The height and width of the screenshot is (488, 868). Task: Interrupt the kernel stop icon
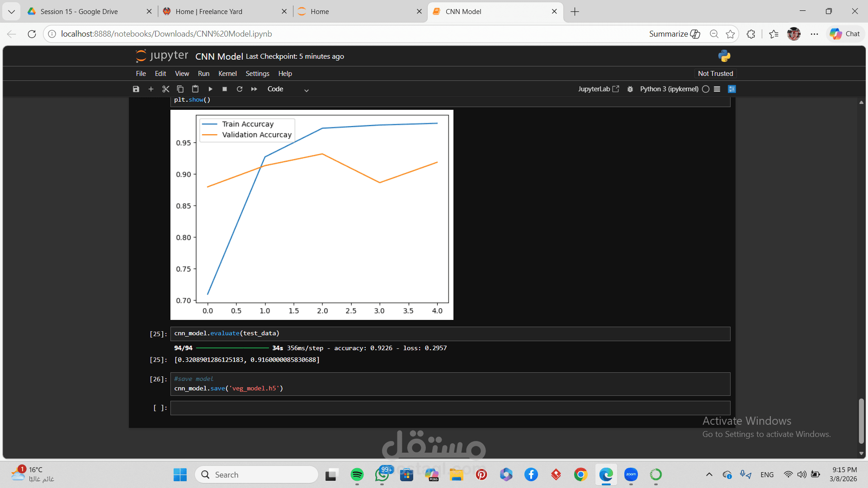(225, 89)
